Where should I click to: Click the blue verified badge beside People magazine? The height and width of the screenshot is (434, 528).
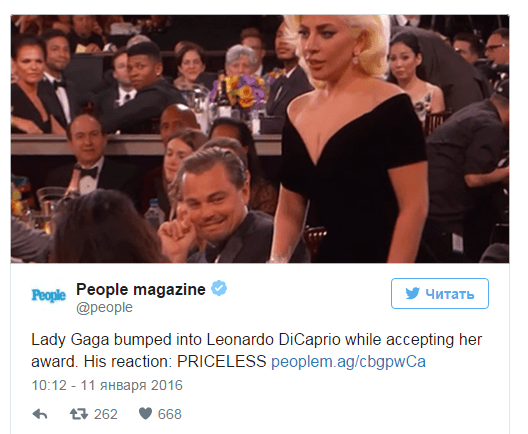pos(219,288)
